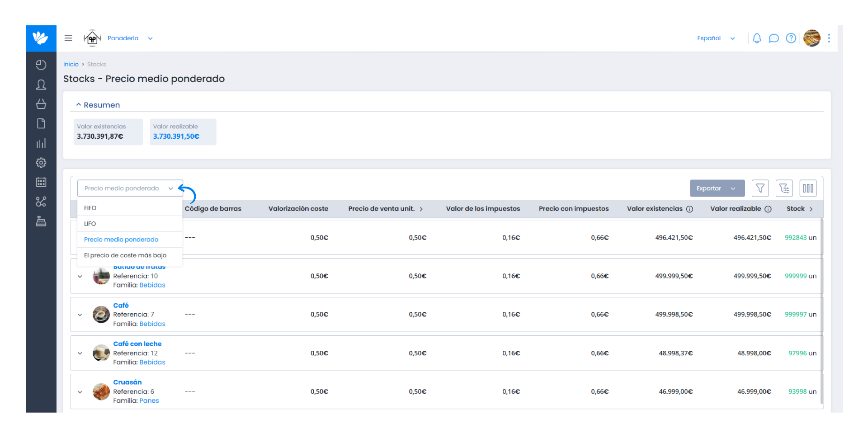Click the Precio medio ponderado valuation combo box

point(130,188)
